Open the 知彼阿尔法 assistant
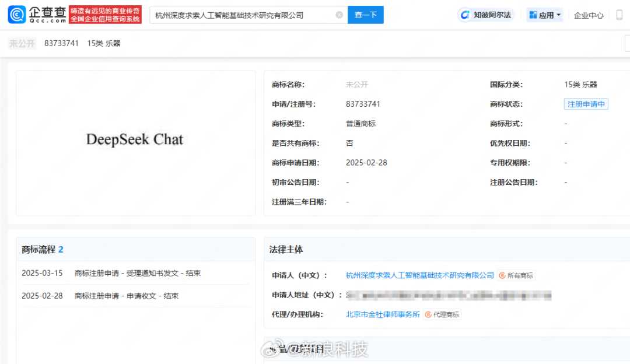630x364 pixels. [486, 15]
